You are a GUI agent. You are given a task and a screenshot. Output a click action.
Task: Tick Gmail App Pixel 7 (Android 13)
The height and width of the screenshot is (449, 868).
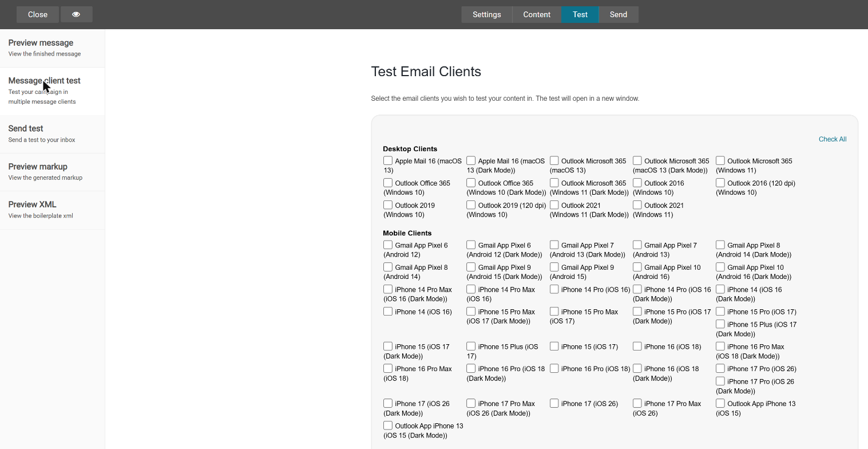pyautogui.click(x=637, y=245)
